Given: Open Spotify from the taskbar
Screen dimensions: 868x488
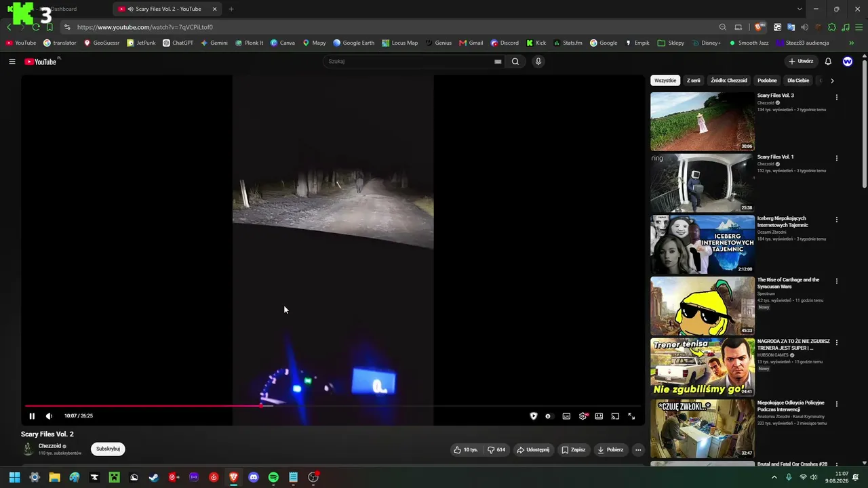Looking at the screenshot, I should pyautogui.click(x=273, y=477).
